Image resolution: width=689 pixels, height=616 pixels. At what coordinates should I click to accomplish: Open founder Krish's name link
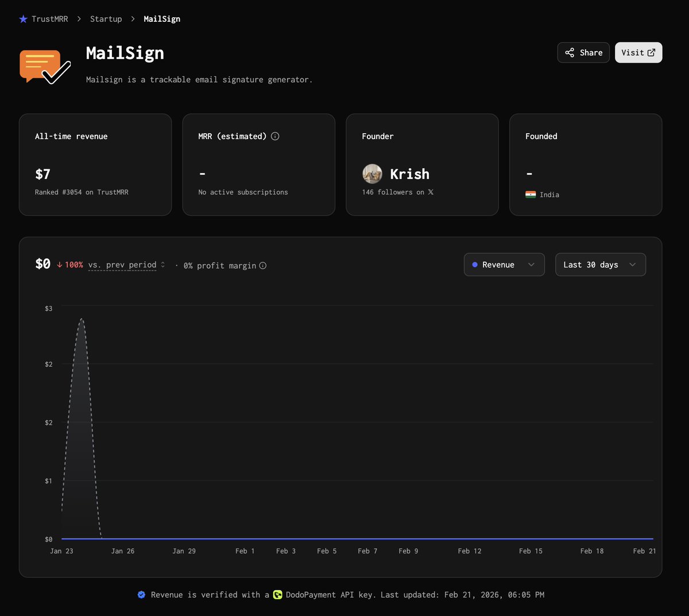click(409, 173)
